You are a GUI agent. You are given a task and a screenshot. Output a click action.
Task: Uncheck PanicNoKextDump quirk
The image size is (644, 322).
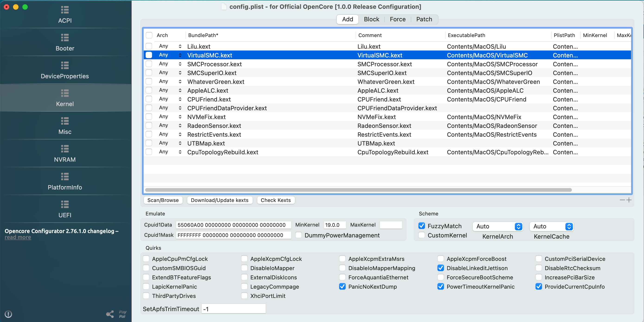pyautogui.click(x=342, y=287)
